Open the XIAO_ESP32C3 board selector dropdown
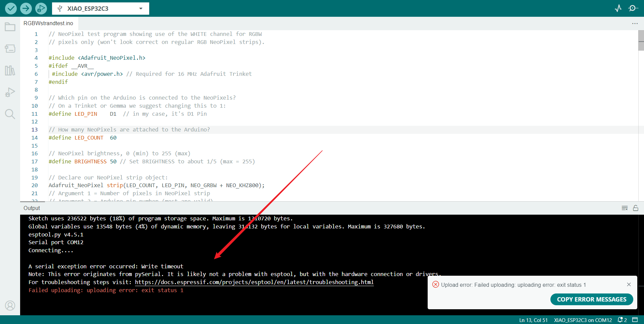644x324 pixels. [101, 8]
